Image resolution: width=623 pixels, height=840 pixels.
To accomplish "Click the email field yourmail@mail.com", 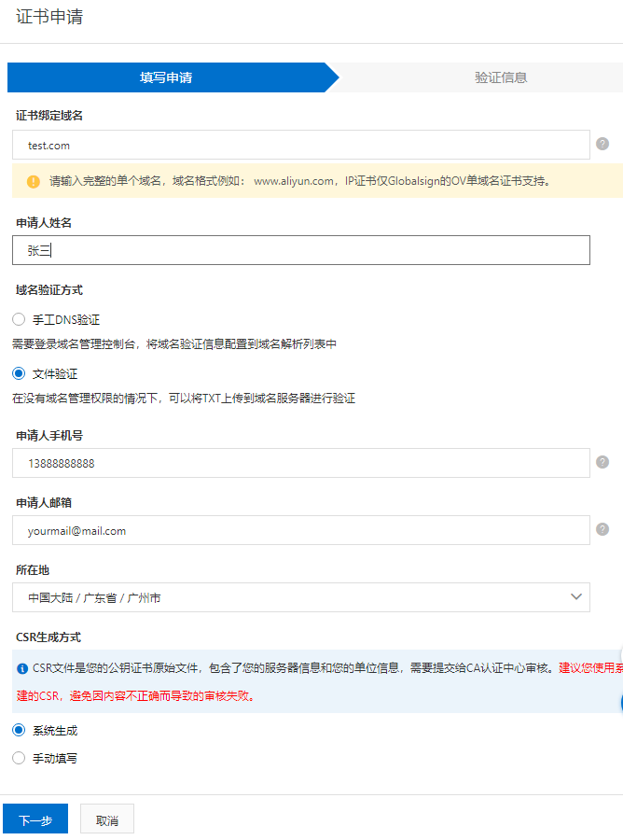I will (x=300, y=530).
